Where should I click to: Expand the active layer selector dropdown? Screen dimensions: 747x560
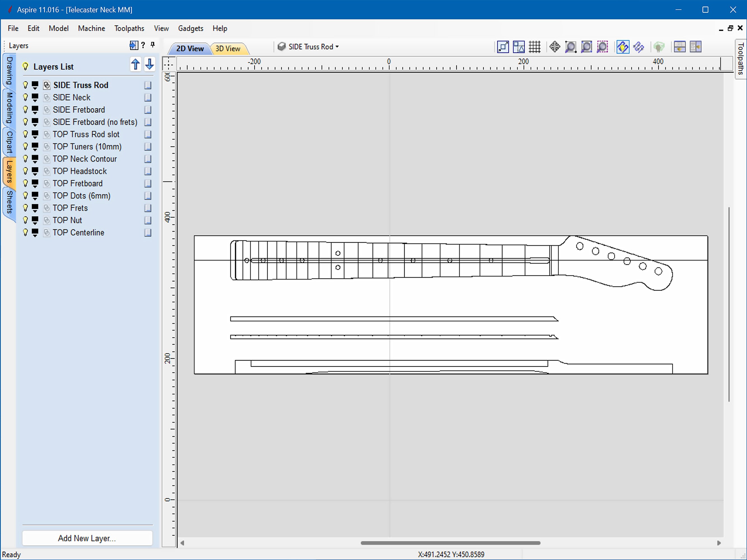[x=338, y=46]
